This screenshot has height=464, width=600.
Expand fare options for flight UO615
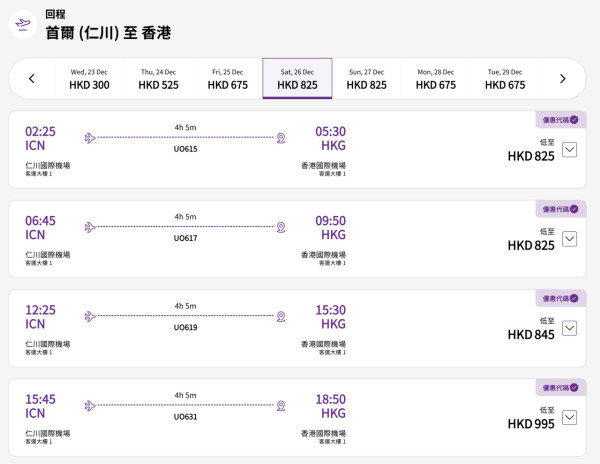coord(569,150)
